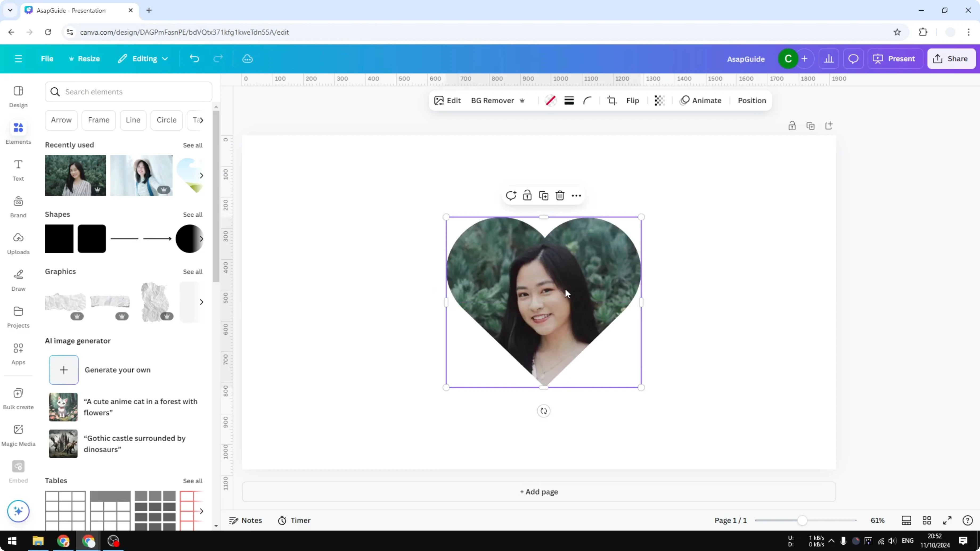This screenshot has width=980, height=551.
Task: Expand more recently used items with the arrow
Action: 201,175
